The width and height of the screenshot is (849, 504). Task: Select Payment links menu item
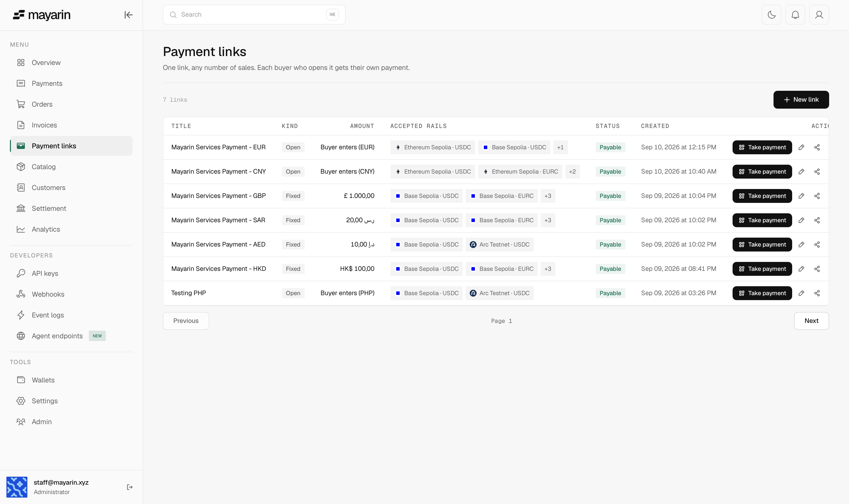71,146
